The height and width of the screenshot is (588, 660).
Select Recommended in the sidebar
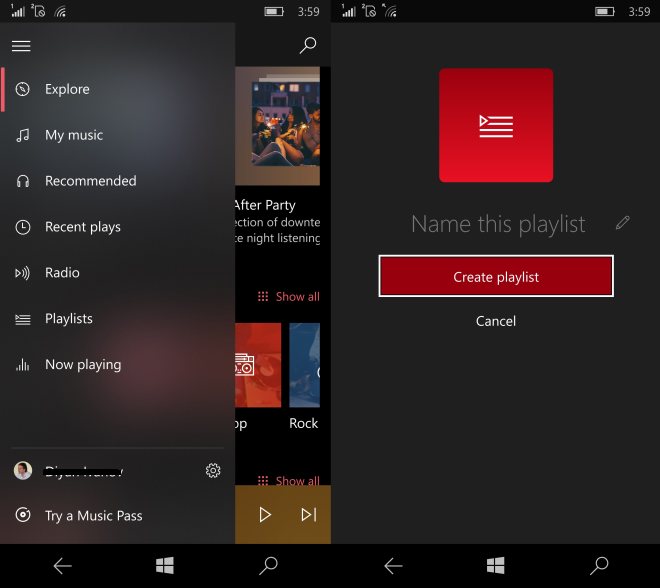117,181
